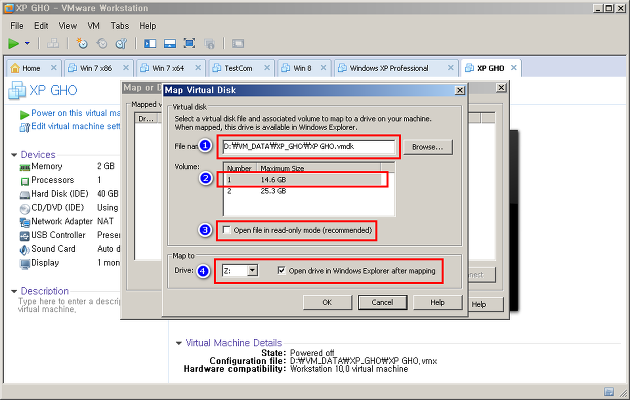Viewport: 630px width, 400px height.
Task: Click Cancel in Map Virtual Disk dialog
Action: (382, 302)
